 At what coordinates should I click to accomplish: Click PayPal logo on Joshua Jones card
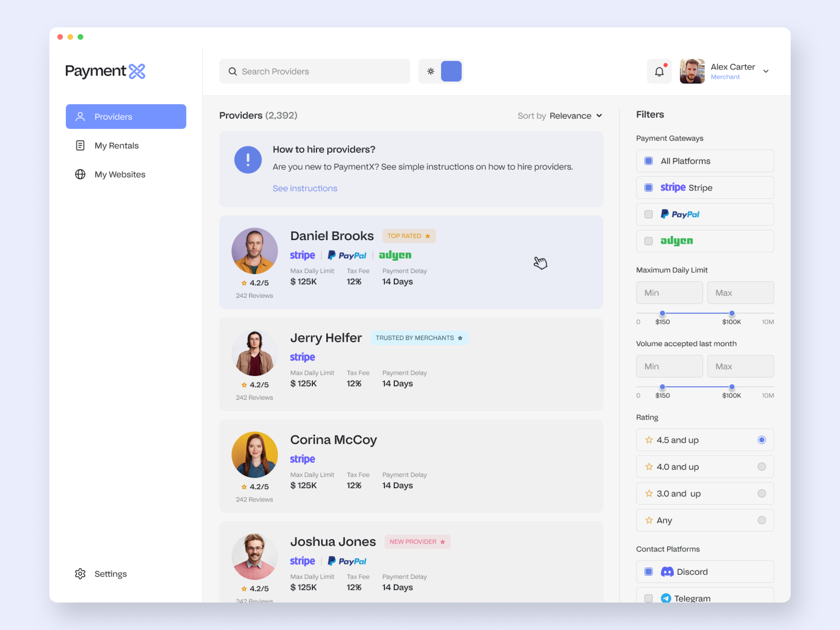tap(347, 561)
